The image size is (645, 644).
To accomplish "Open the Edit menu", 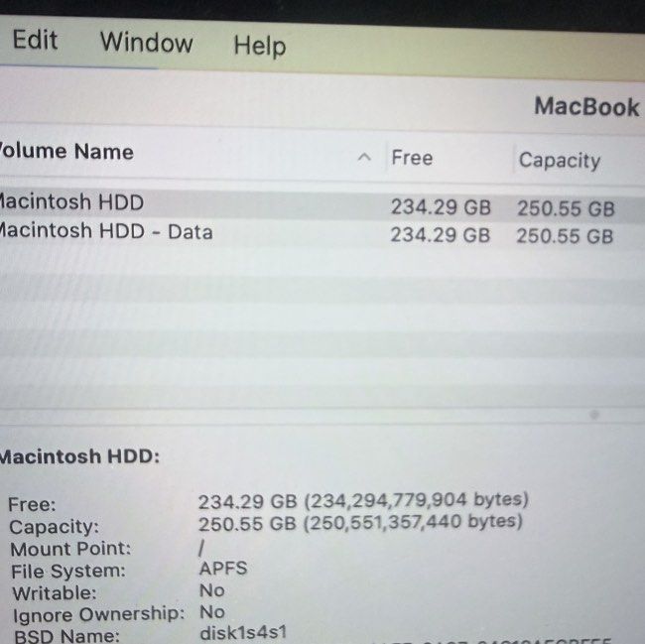I will [x=35, y=41].
